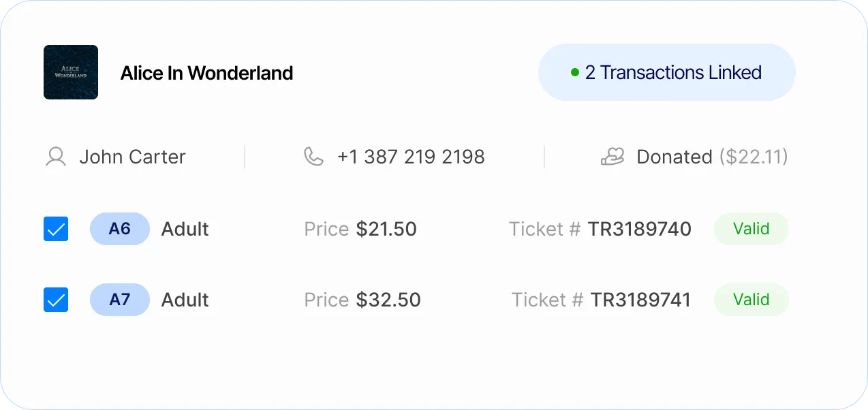Click the green status dot on transactions badge
This screenshot has width=868, height=410.
click(575, 72)
